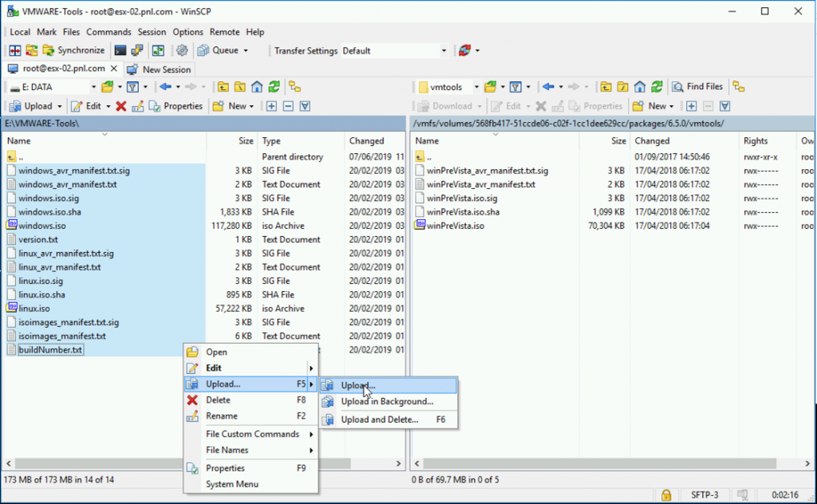Click local panel home directory icon
The image size is (817, 504).
257,87
